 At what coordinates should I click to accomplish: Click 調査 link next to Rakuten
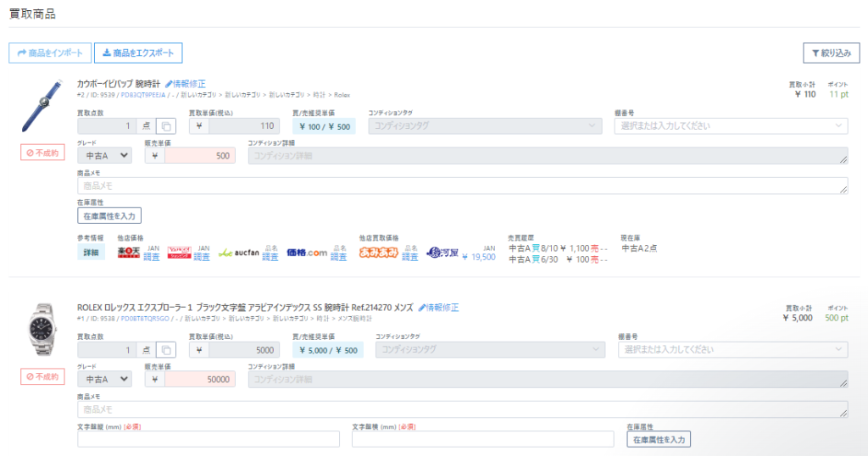(152, 258)
